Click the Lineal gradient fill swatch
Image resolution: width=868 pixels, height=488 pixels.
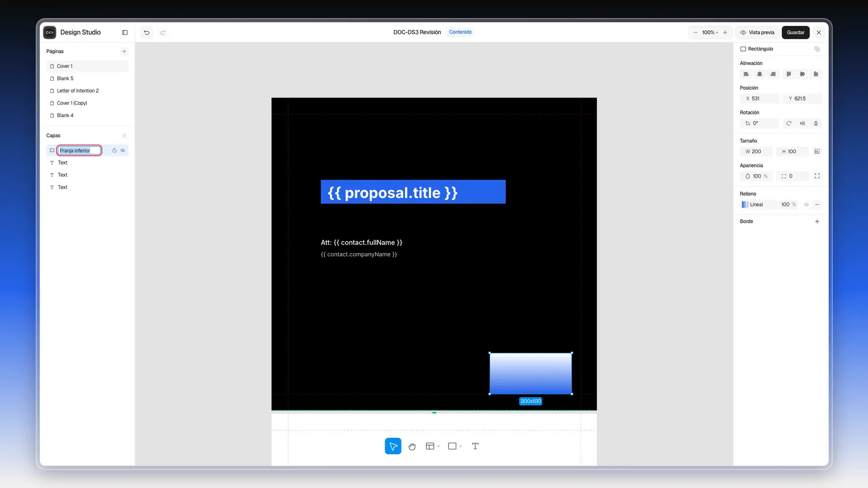[745, 205]
